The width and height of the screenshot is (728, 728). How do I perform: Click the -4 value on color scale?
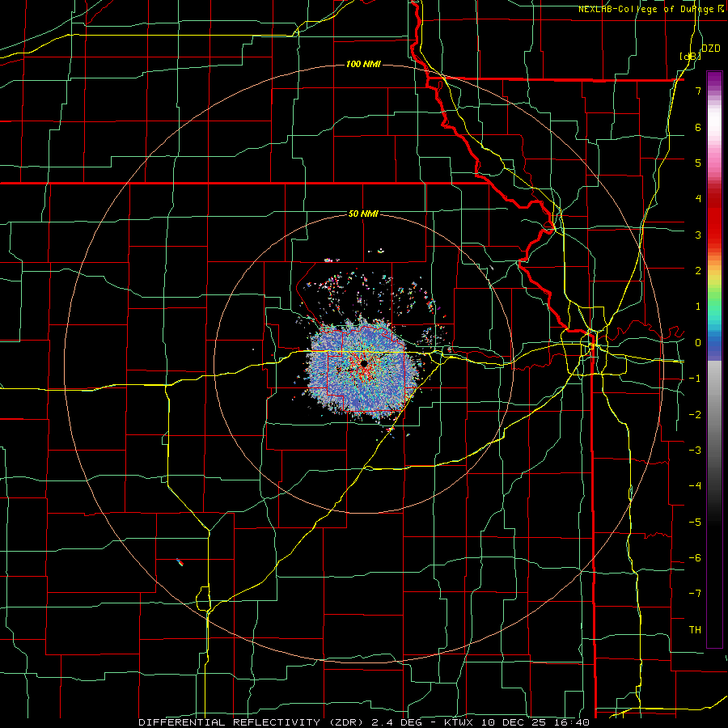695,486
